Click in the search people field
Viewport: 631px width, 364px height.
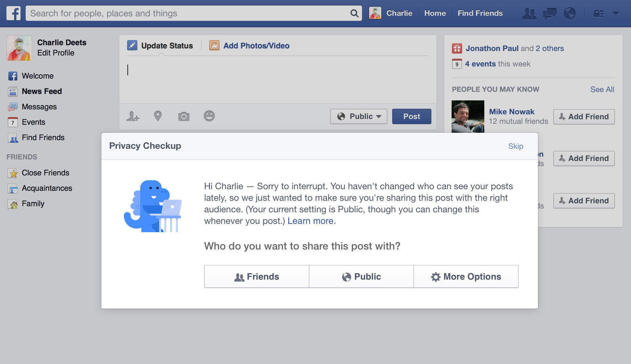coord(186,13)
